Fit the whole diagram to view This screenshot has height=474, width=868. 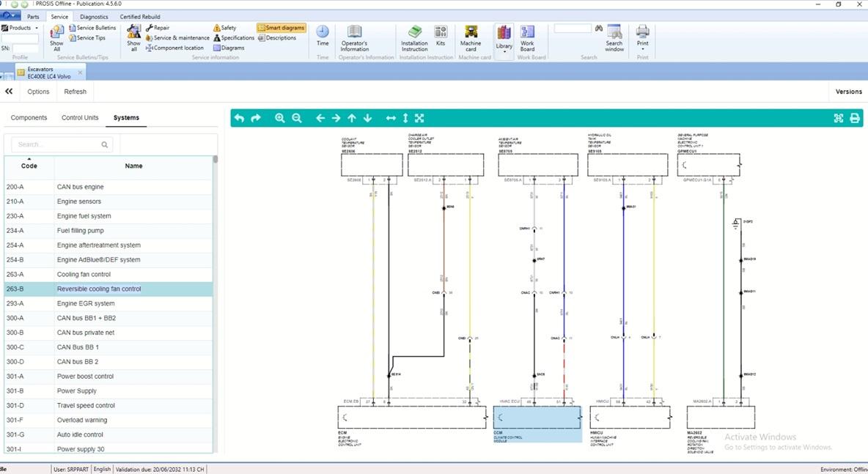coord(419,118)
